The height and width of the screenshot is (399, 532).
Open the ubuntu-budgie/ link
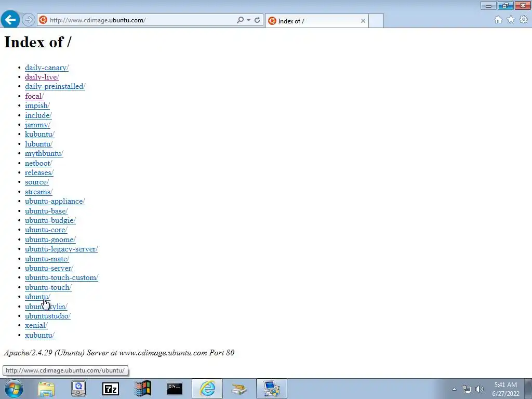coord(50,220)
